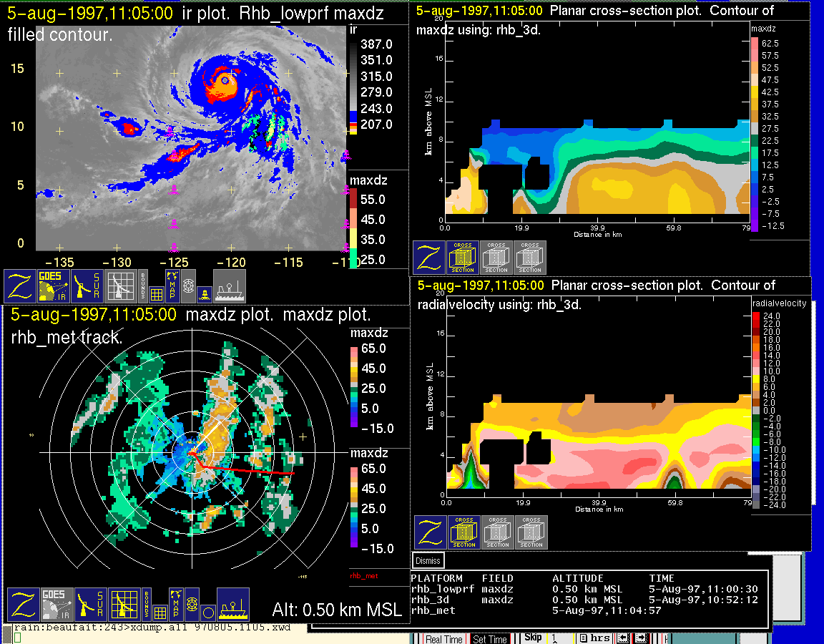Click the Set Time button

pos(490,639)
